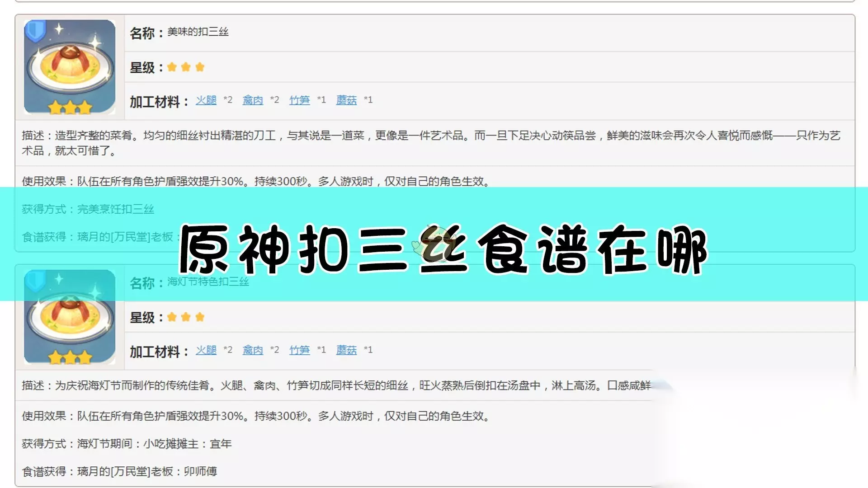The width and height of the screenshot is (868, 488).
Task: Open the 火腿 link in second recipe
Action: (x=206, y=350)
